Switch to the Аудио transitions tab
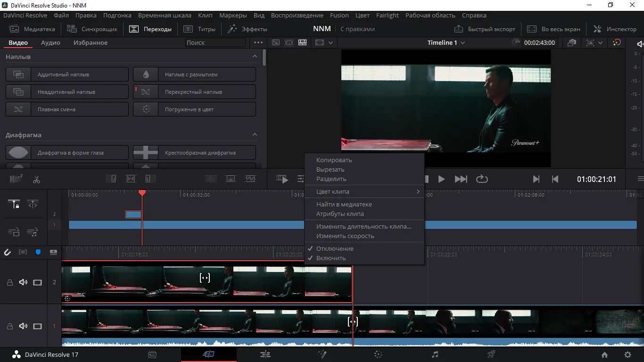The width and height of the screenshot is (644, 362). 50,42
